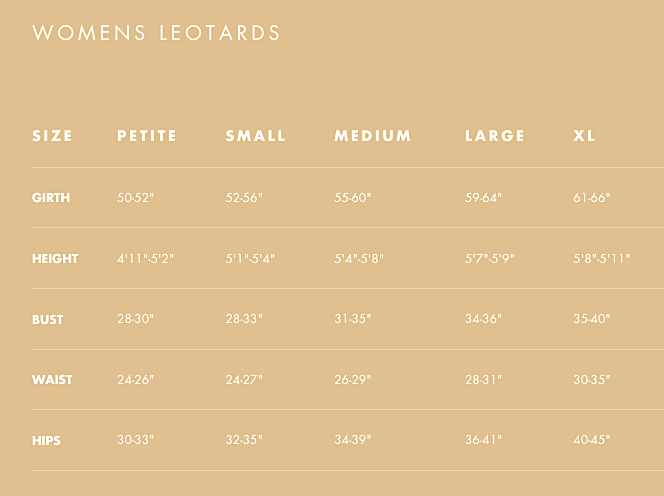This screenshot has width=664, height=496.
Task: Click the XL waist value 30-35"
Action: pyautogui.click(x=592, y=379)
